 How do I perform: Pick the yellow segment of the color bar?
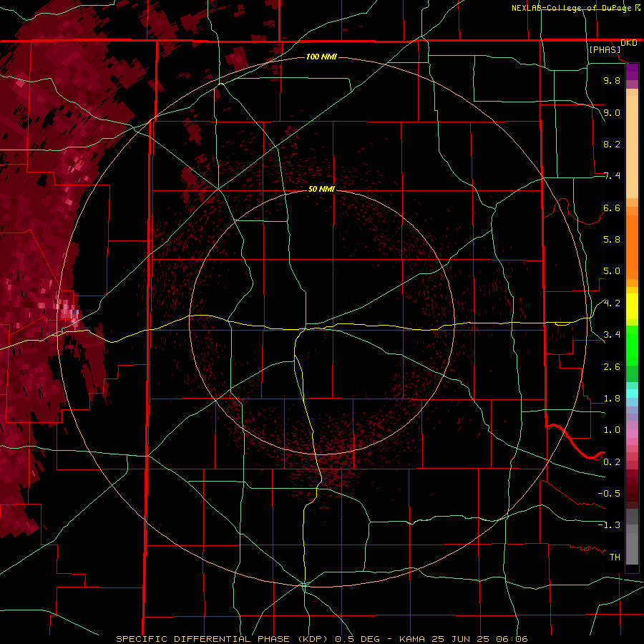[632, 306]
